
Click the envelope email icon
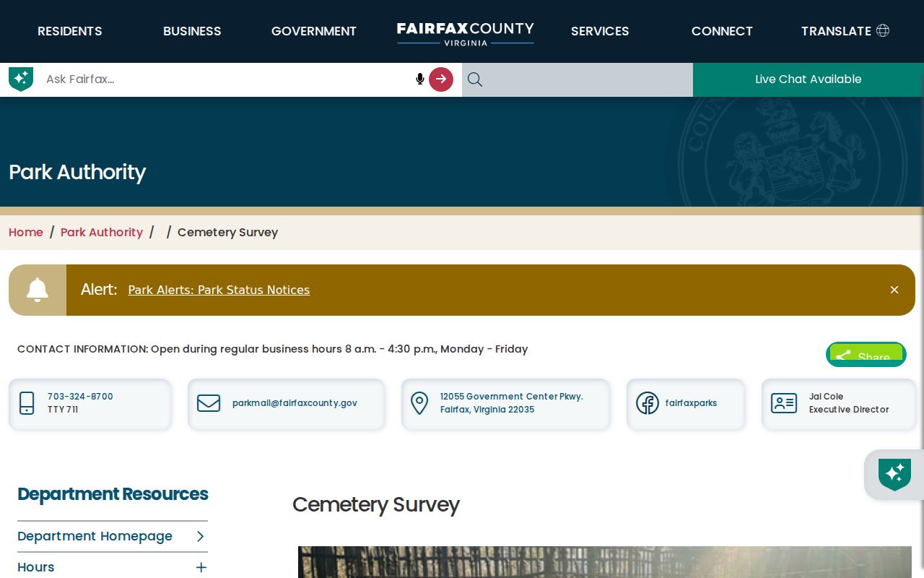(209, 403)
